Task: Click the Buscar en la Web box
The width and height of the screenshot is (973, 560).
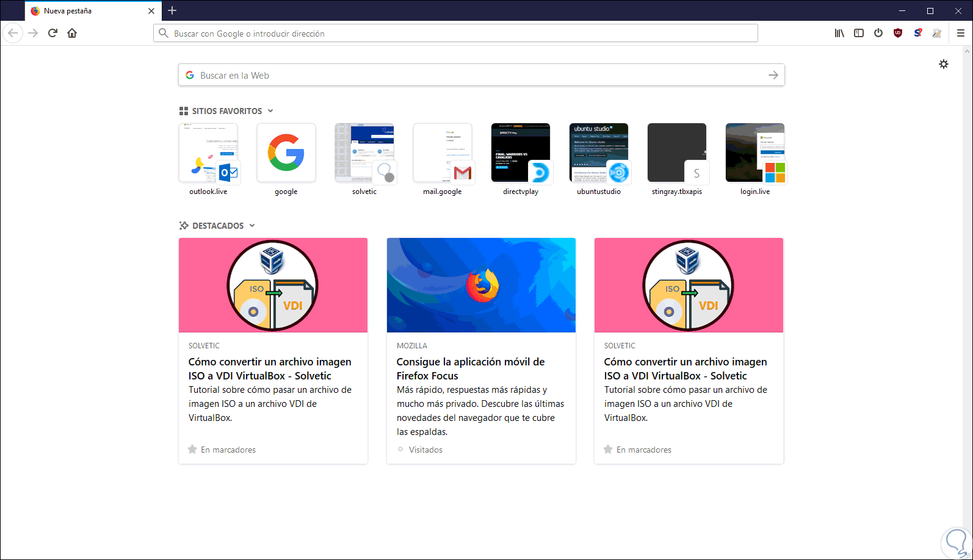Action: (481, 75)
